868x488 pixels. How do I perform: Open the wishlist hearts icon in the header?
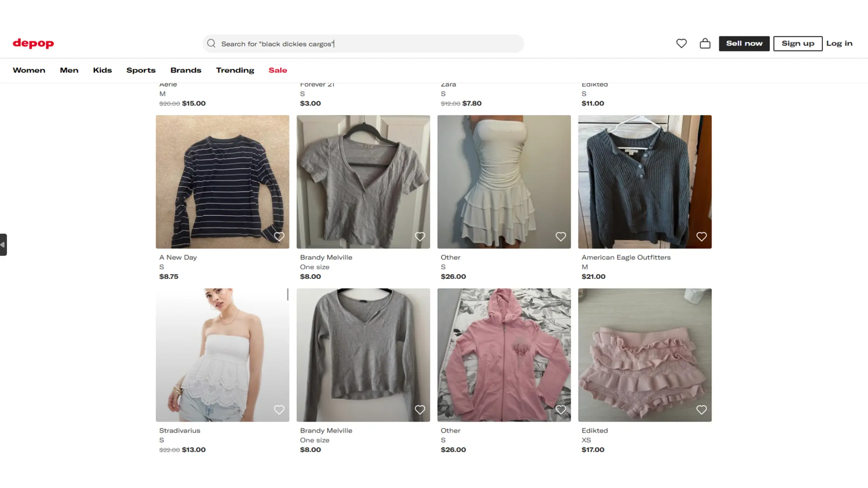coord(681,43)
